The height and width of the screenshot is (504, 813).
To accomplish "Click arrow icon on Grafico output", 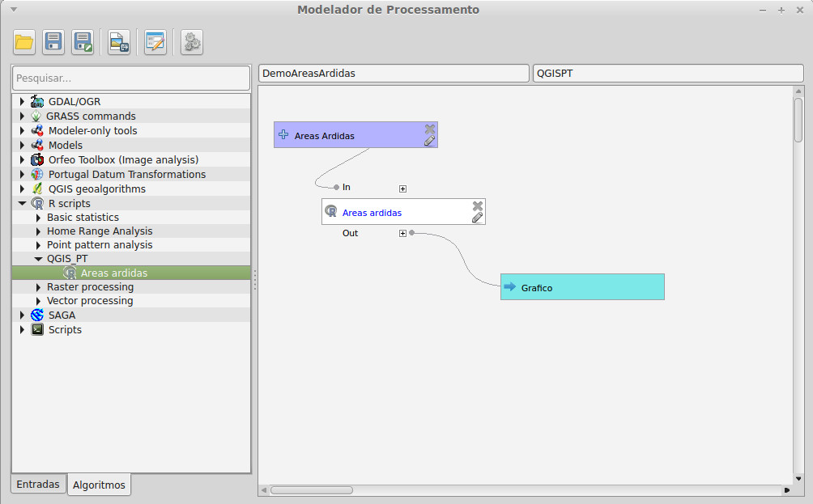I will [x=509, y=286].
